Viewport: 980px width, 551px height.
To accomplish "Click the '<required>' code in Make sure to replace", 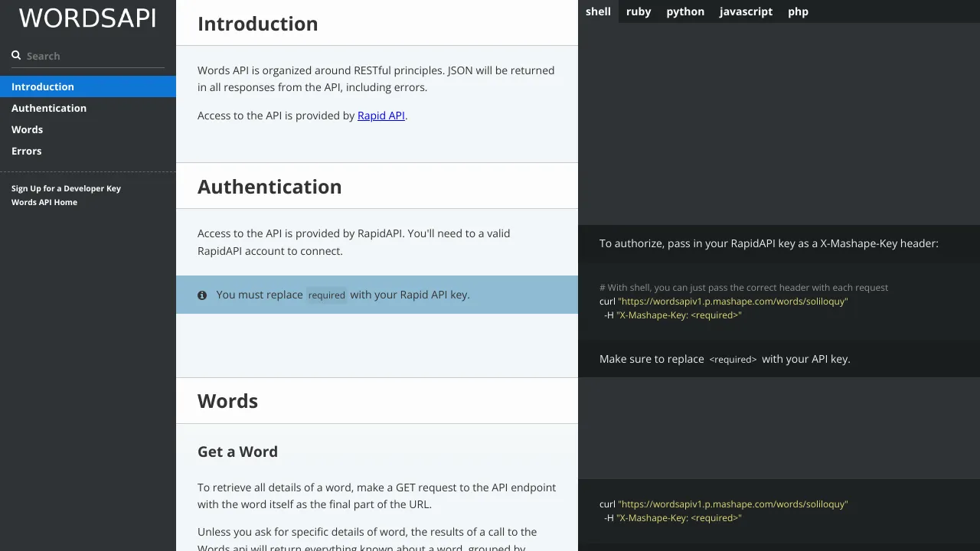I will coord(733,359).
